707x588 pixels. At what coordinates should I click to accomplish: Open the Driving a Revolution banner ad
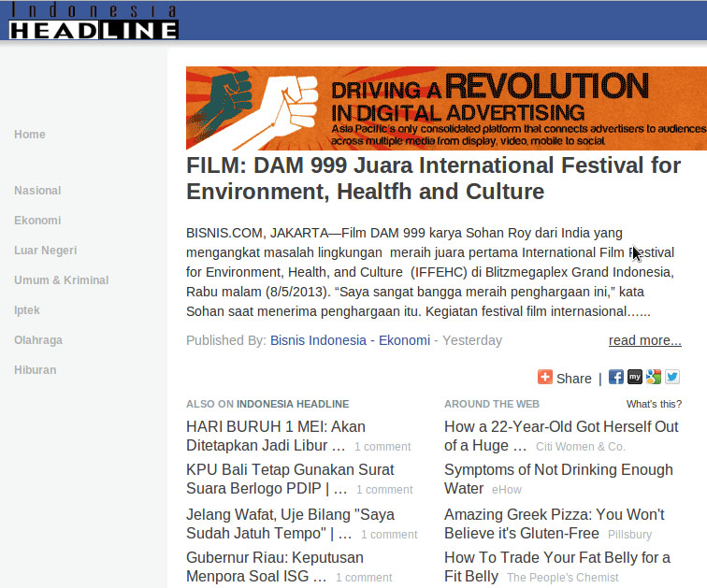click(446, 108)
